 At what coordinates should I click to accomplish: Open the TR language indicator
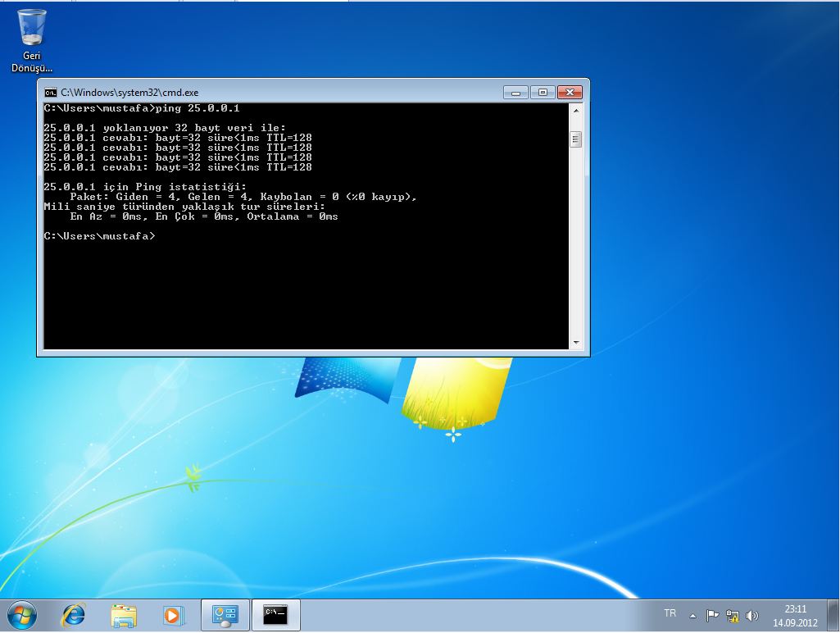coord(670,613)
